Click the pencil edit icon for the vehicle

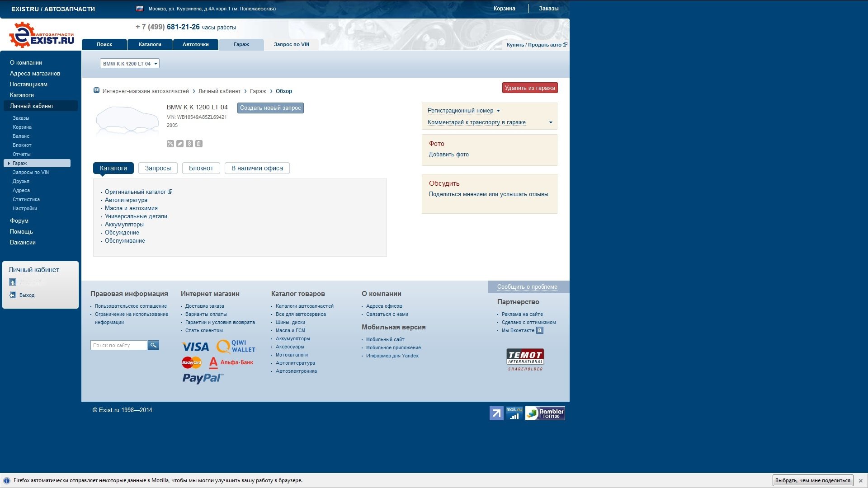(x=179, y=144)
